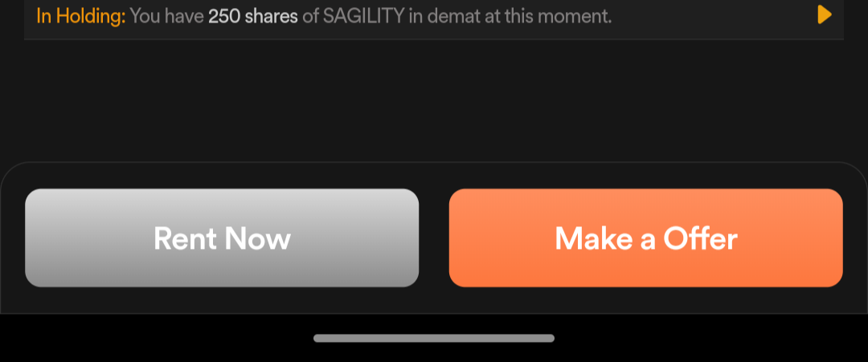The image size is (868, 362).
Task: Tap the 'You have' holding text
Action: click(x=167, y=15)
